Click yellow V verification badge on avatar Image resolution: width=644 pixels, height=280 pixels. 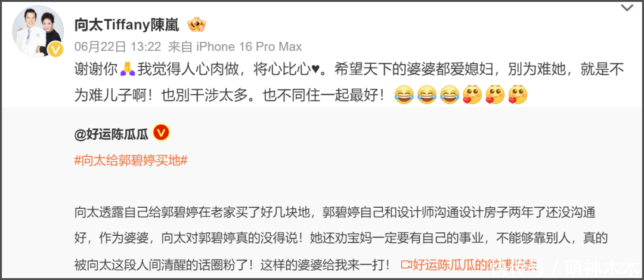coord(55,51)
